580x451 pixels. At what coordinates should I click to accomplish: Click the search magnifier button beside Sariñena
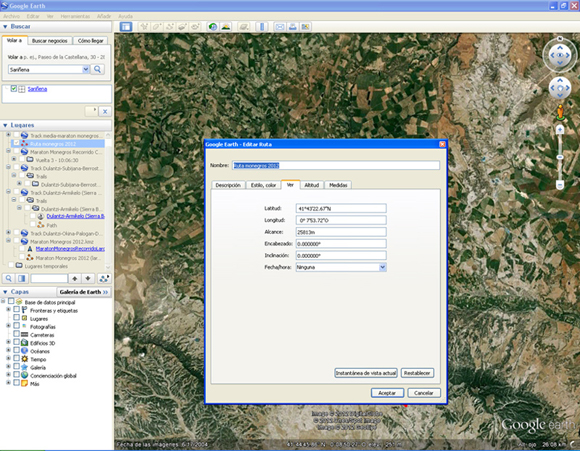pyautogui.click(x=98, y=69)
